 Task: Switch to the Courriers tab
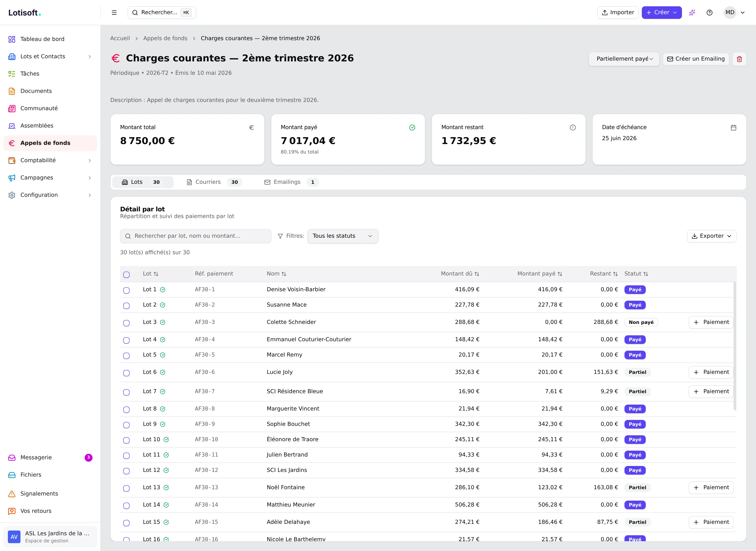(214, 182)
